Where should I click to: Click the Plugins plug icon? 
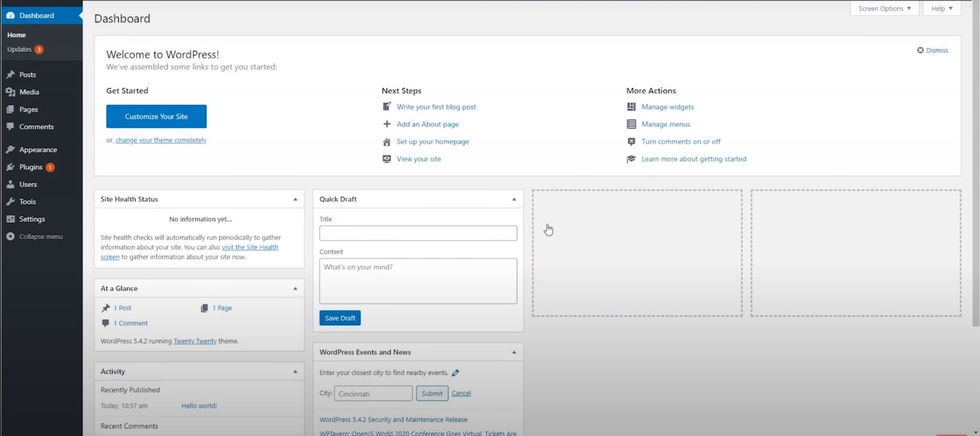click(x=11, y=167)
